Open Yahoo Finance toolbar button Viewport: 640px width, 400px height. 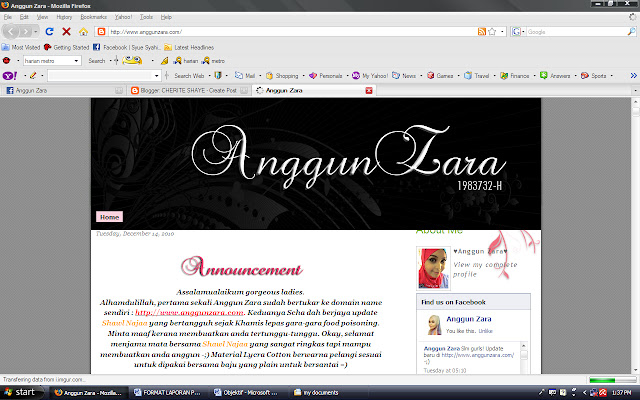515,76
